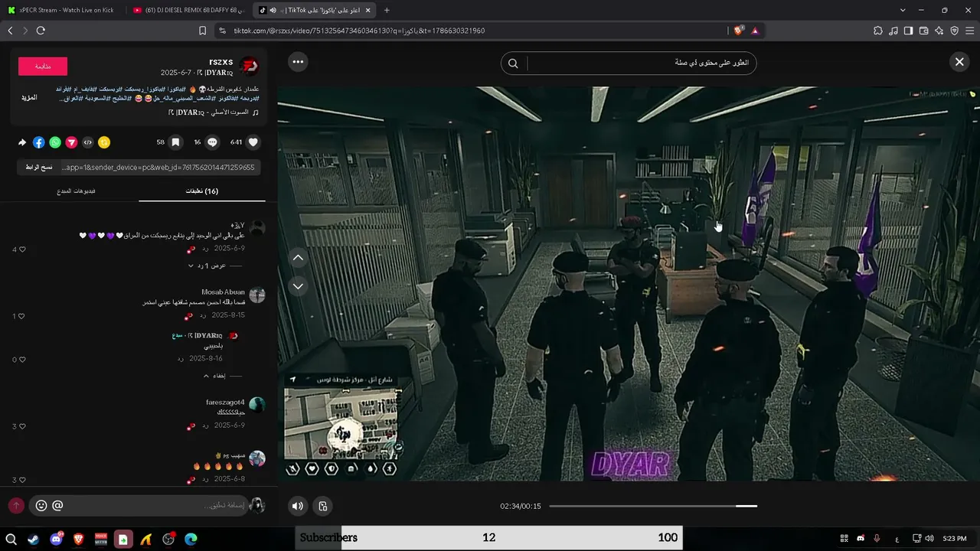Go to the previous video
980x551 pixels.
299,258
